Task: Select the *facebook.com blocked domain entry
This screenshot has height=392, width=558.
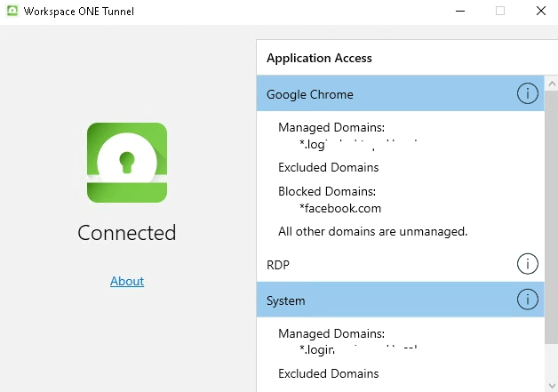Action: pos(340,208)
